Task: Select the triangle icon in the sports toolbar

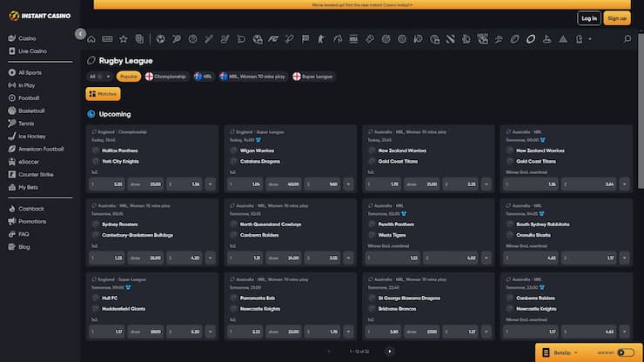Action: tap(563, 39)
